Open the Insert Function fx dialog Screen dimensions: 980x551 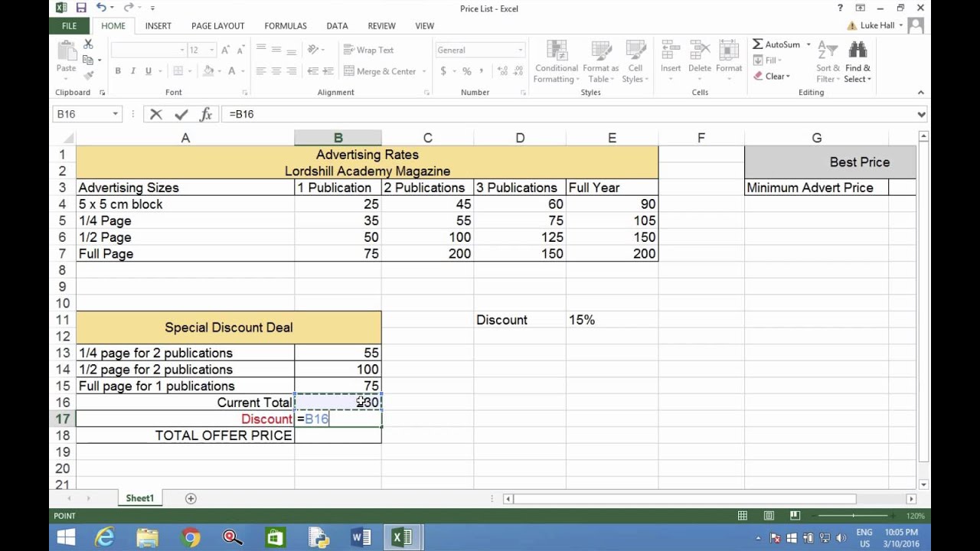pyautogui.click(x=205, y=114)
